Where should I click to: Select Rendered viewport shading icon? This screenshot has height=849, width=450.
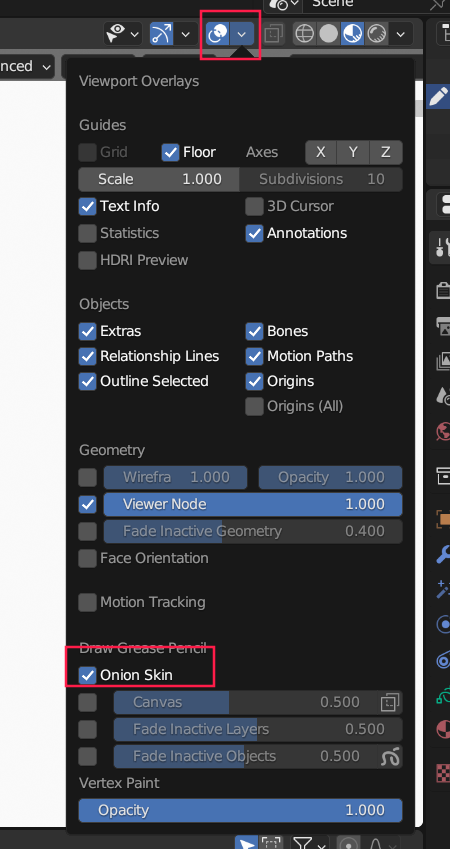coord(376,34)
